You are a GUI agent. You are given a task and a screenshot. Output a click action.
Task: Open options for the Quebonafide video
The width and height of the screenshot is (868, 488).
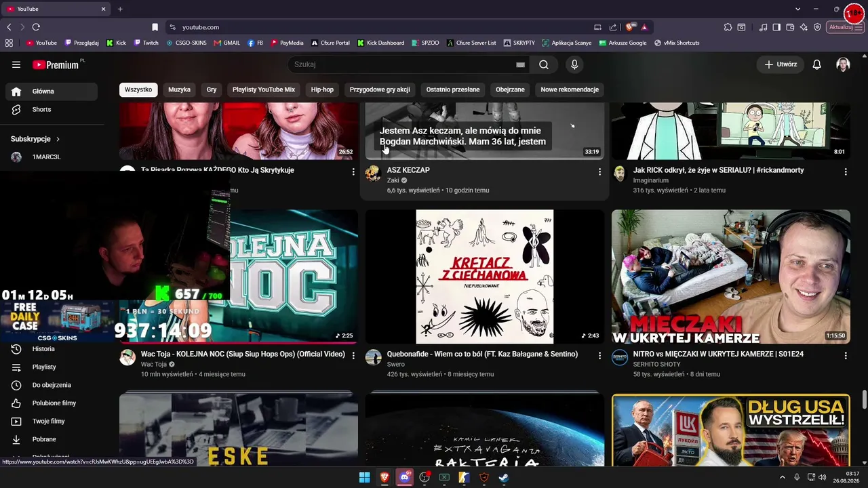tap(599, 356)
